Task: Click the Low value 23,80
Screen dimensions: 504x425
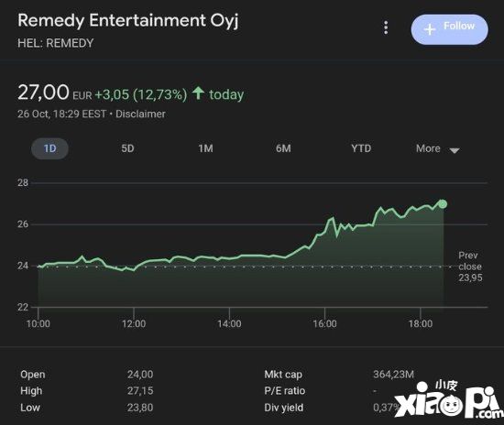Action: (140, 408)
